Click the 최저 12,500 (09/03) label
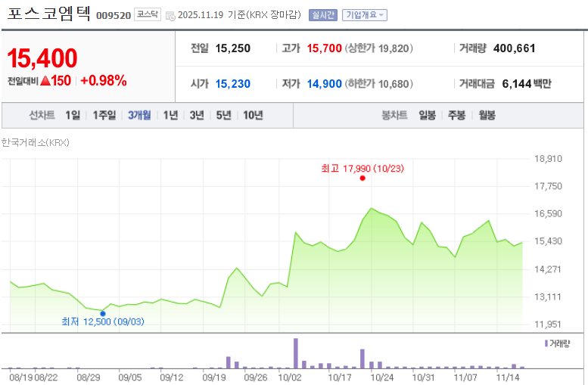The height and width of the screenshot is (385, 588). (x=103, y=321)
